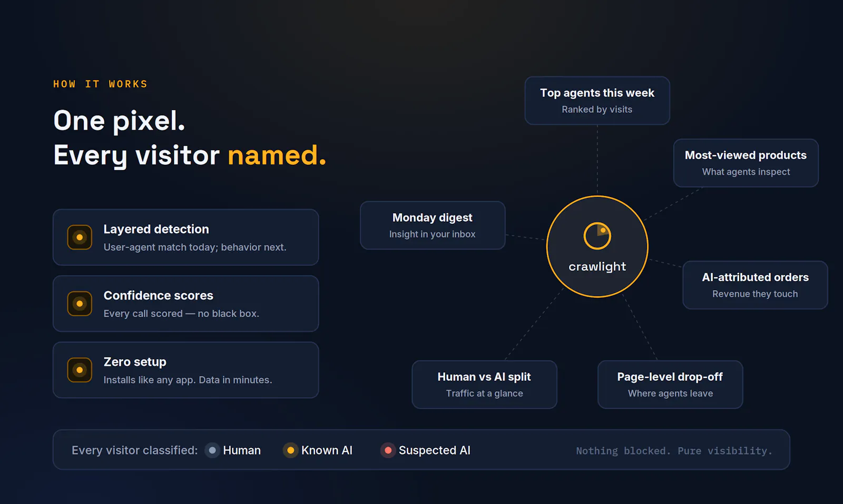Click the Layered detection target icon

coord(80,238)
